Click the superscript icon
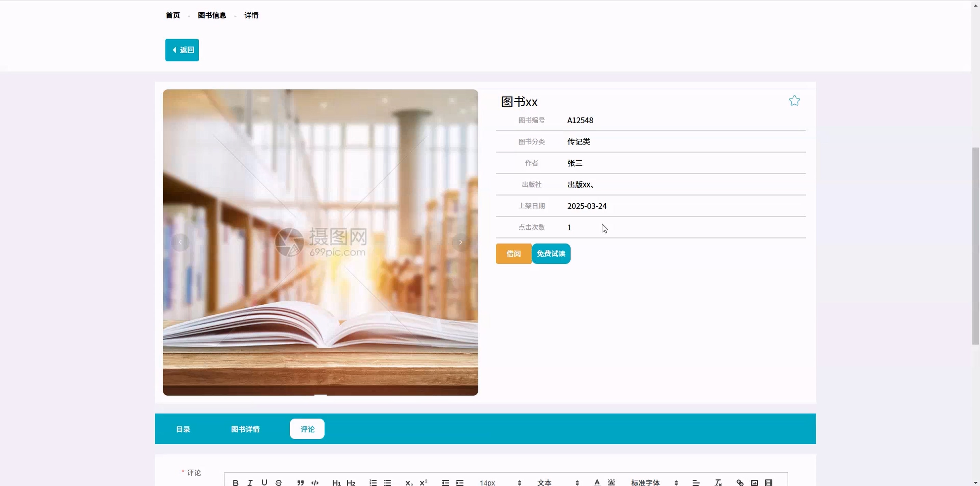The width and height of the screenshot is (980, 486). point(423,482)
